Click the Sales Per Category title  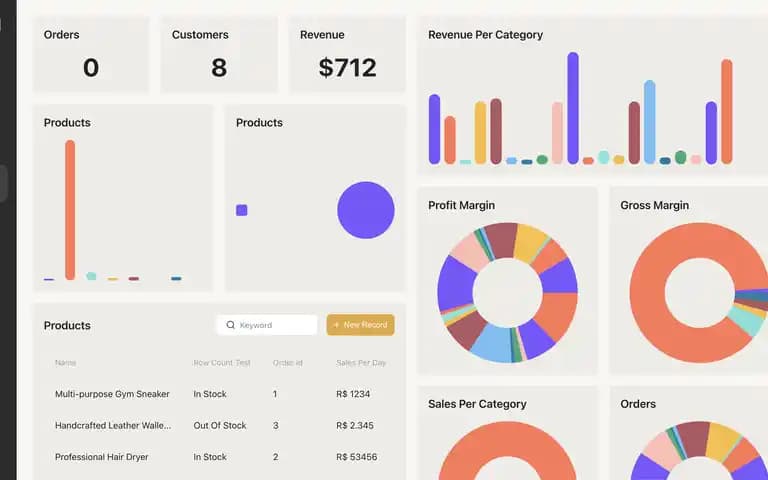click(477, 404)
